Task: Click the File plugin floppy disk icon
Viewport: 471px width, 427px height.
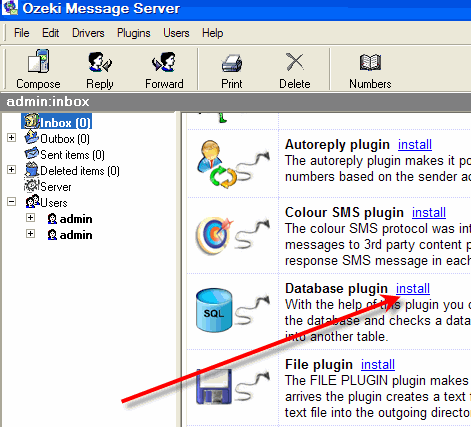Action: point(214,387)
